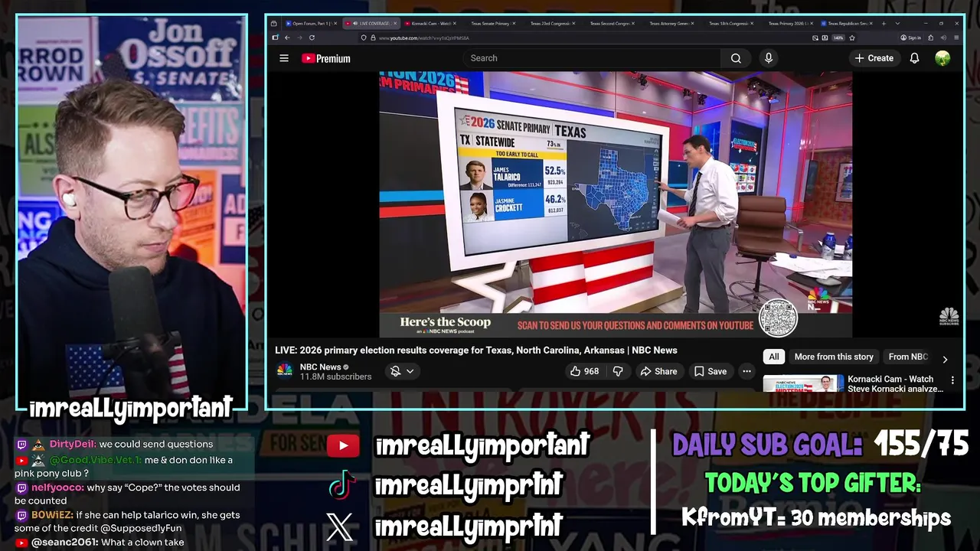Screen dimensions: 980x551
Task: Click the Create button
Action: [x=874, y=58]
